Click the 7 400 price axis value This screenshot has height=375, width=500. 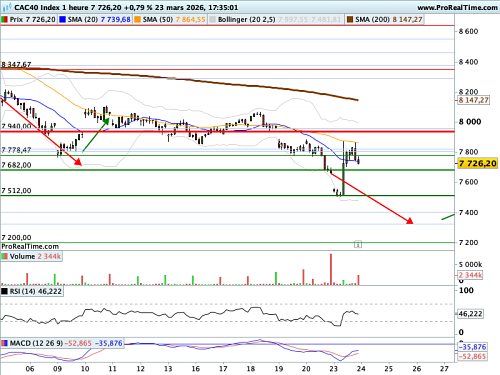(468, 212)
